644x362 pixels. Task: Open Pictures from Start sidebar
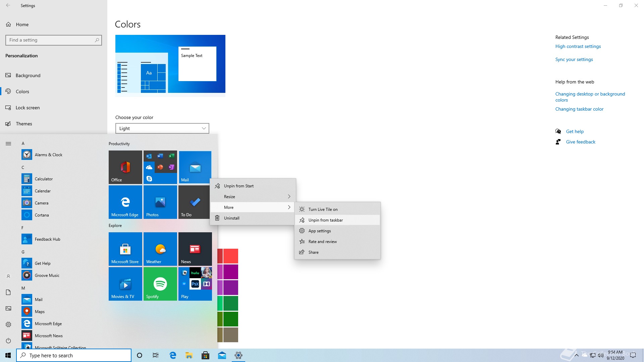8,308
